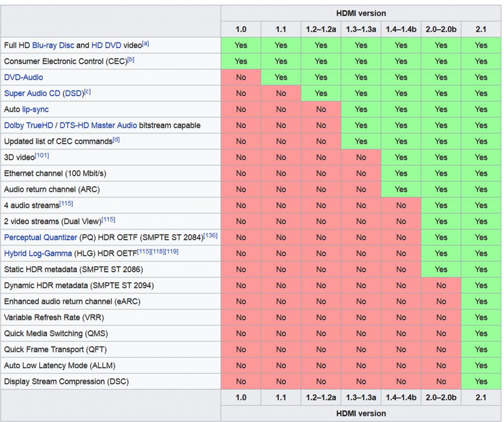The height and width of the screenshot is (422, 504).
Task: Click the bottom 'HDMI version' footer
Action: [x=361, y=414]
